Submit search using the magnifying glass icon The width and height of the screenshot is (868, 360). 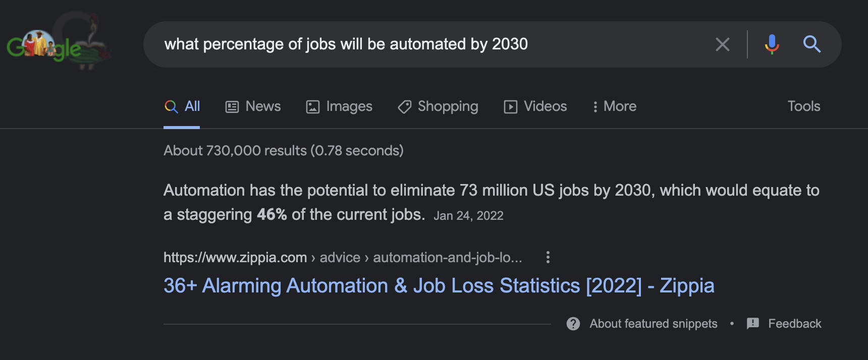(811, 44)
